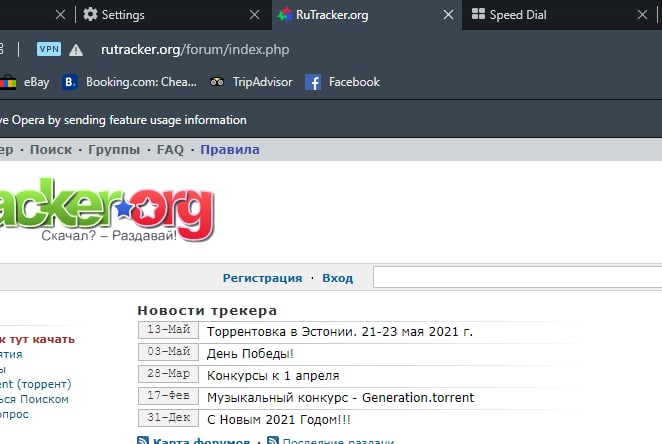The width and height of the screenshot is (662, 444).
Task: Switch to the Settings tab
Action: (x=173, y=15)
